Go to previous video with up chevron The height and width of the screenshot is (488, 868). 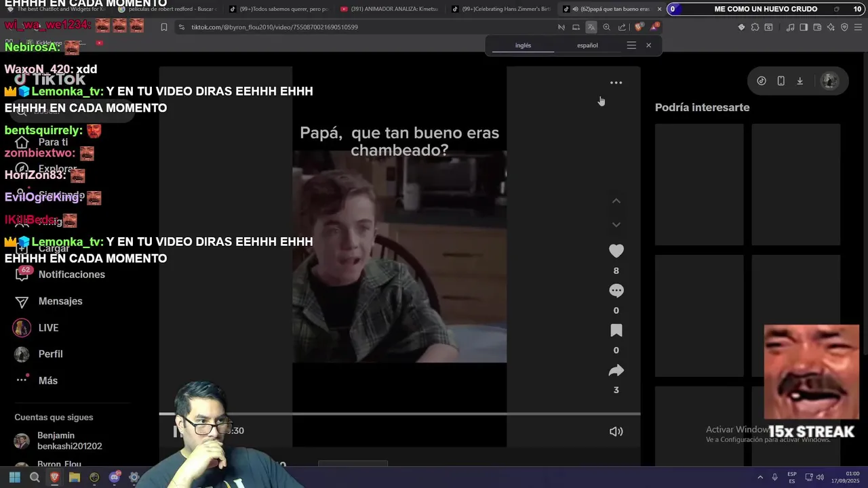click(x=616, y=201)
